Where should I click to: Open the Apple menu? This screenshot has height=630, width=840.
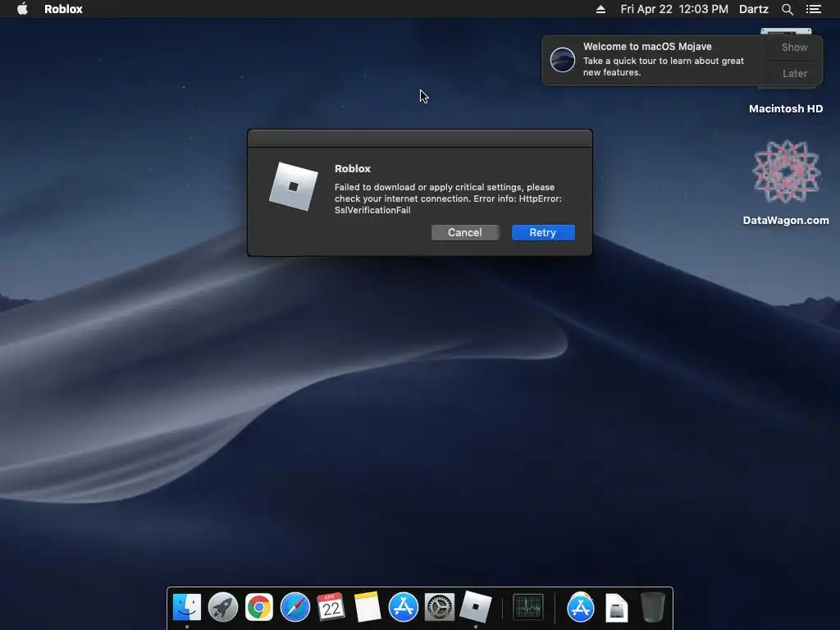tap(22, 8)
